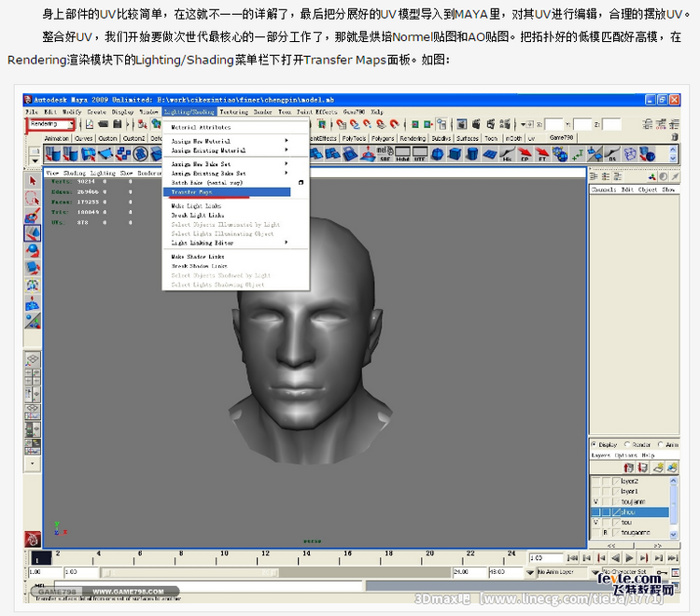
Task: Click create new empty layer icon
Action: 659,468
